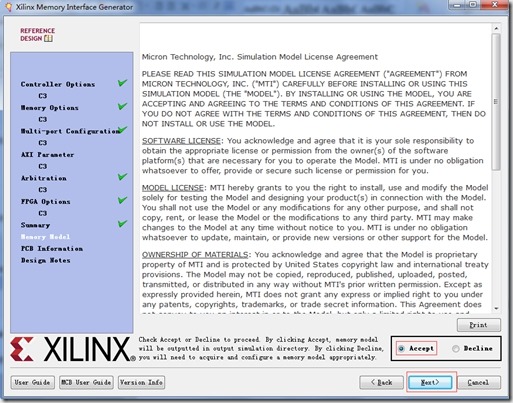Click C3 under FPGA Options
Image resolution: width=513 pixels, height=403 pixels.
tap(43, 213)
